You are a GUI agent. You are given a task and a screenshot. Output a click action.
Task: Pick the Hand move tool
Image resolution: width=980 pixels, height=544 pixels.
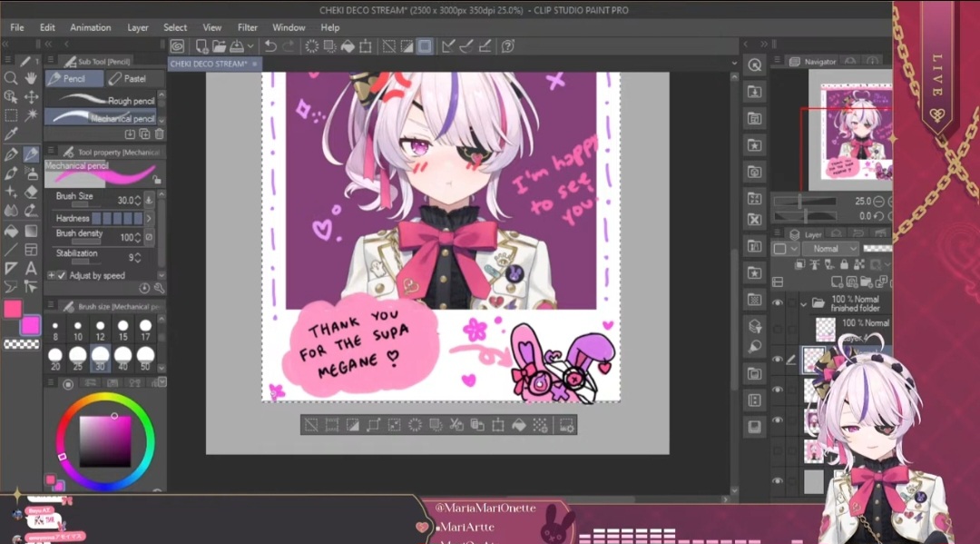coord(32,78)
